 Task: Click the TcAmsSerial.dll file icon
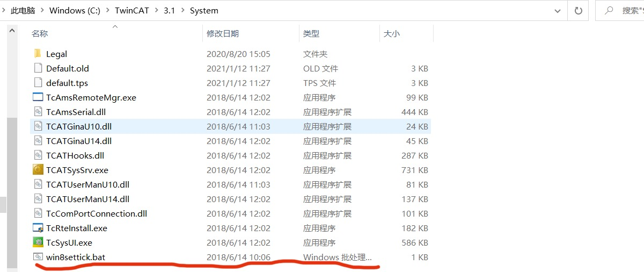pos(38,112)
